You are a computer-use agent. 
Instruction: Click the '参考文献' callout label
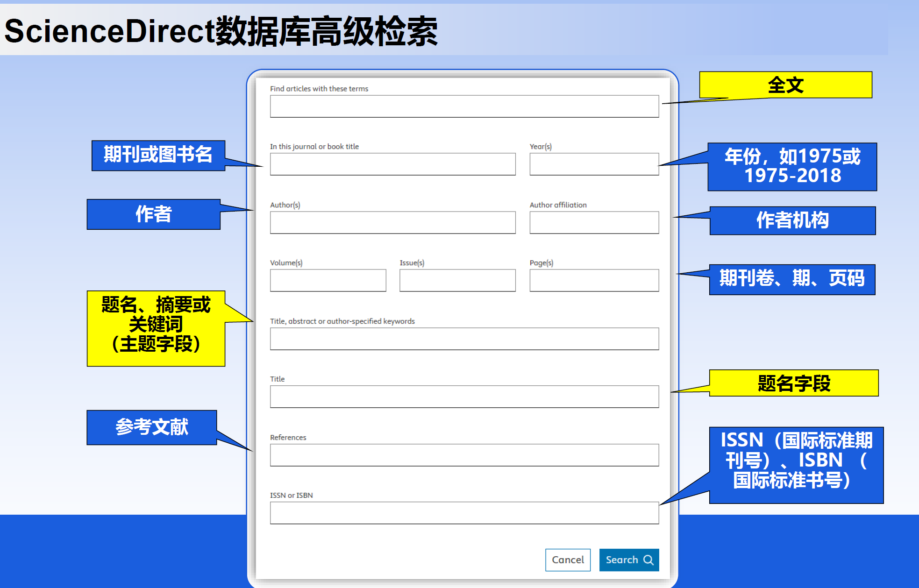(x=152, y=427)
